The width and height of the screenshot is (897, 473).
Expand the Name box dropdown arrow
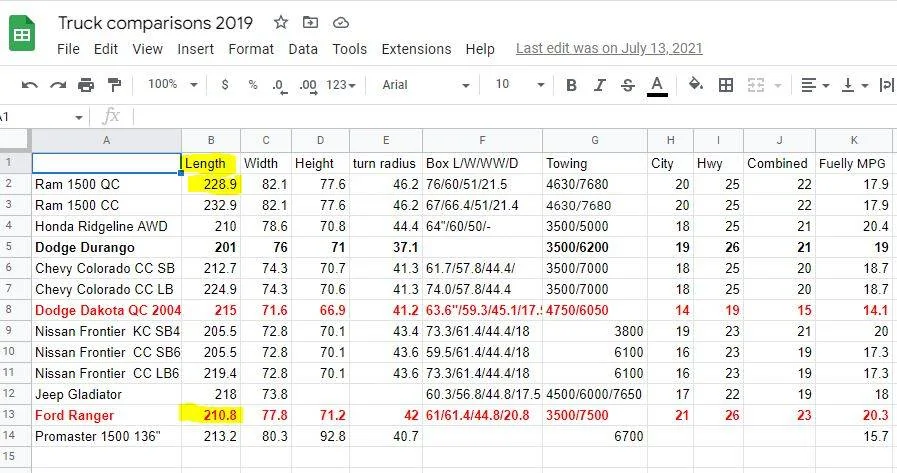tap(78, 117)
